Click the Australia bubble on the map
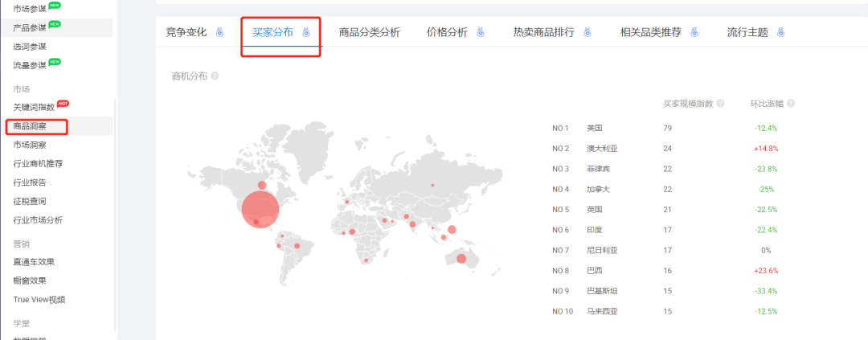This screenshot has height=340, width=868. (461, 258)
